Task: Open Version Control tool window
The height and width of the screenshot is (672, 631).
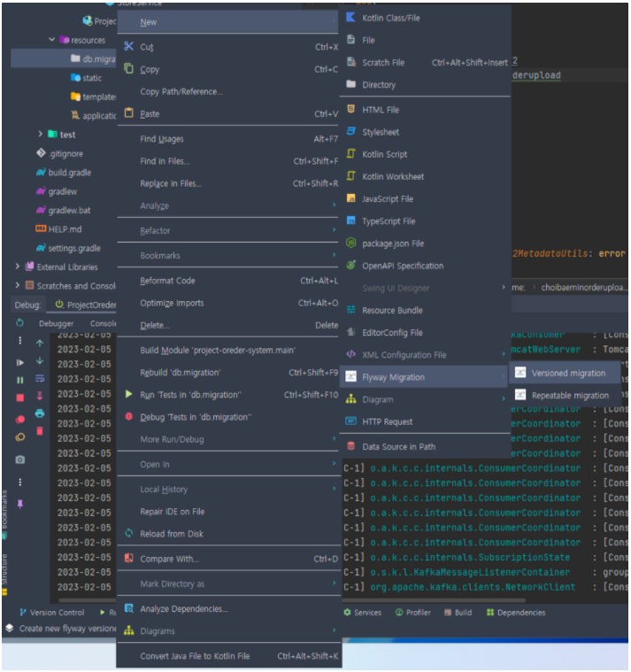Action: (x=52, y=612)
